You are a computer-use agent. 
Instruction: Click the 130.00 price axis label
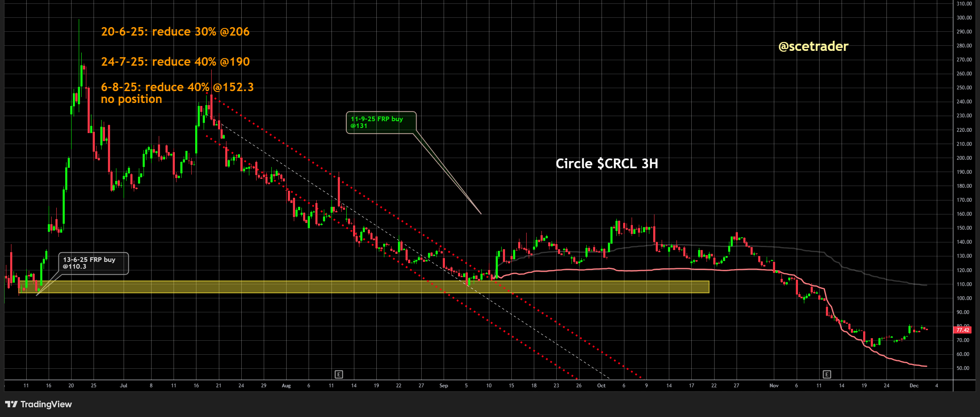tap(964, 256)
